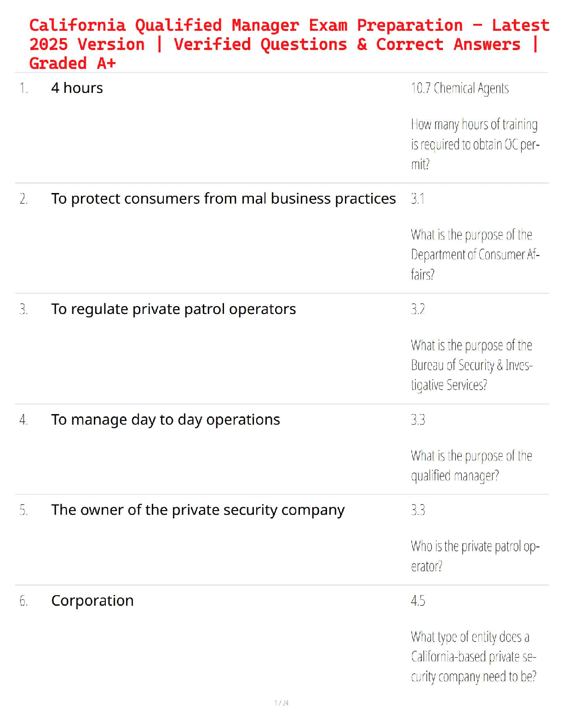Image resolution: width=563 pixels, height=728 pixels.
Task: Select the "4.5" section number
Action: tap(418, 600)
